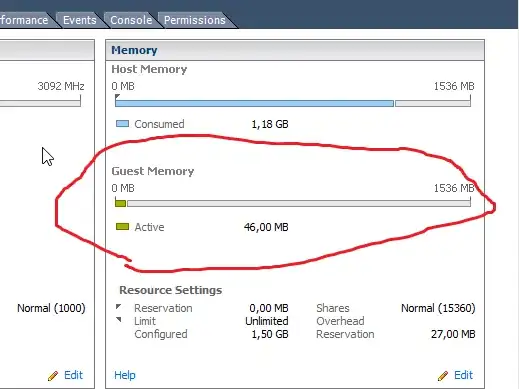Select the Guest Memory heading

click(153, 171)
